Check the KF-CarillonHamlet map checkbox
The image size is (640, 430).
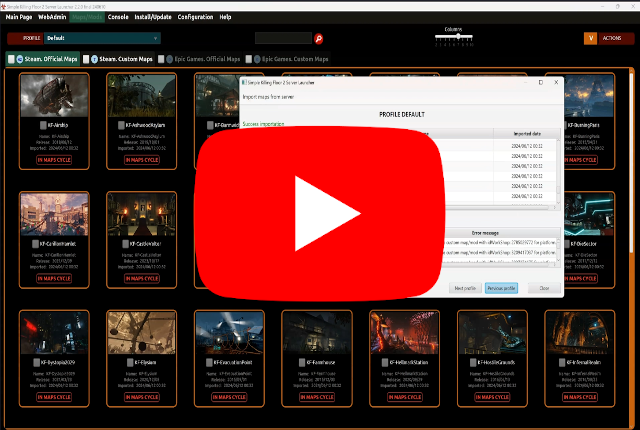tap(36, 244)
